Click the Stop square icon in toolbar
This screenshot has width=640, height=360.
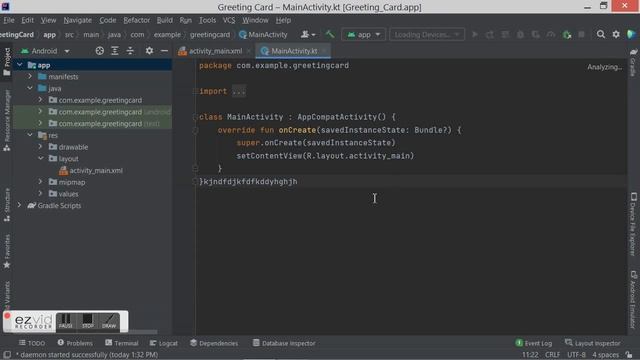coord(581,35)
